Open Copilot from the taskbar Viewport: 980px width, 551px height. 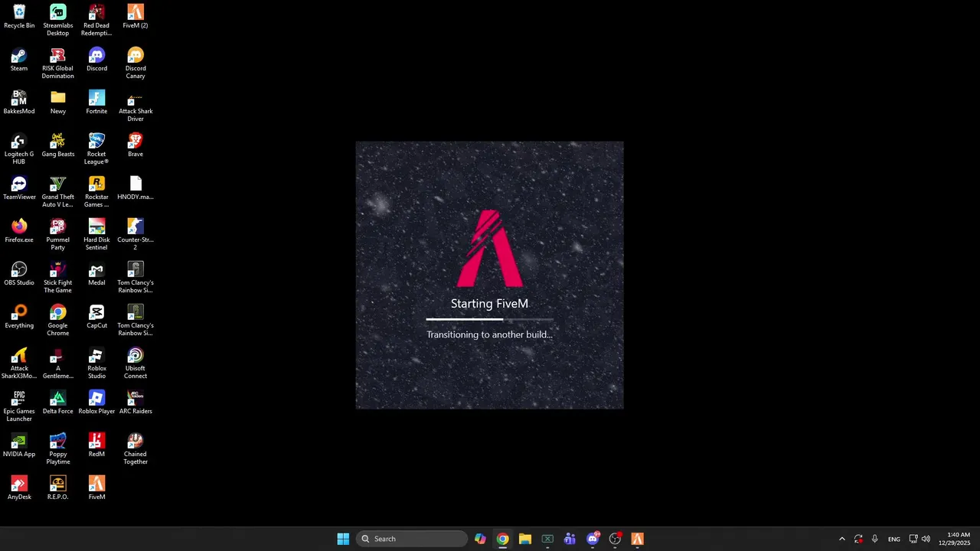click(x=480, y=539)
